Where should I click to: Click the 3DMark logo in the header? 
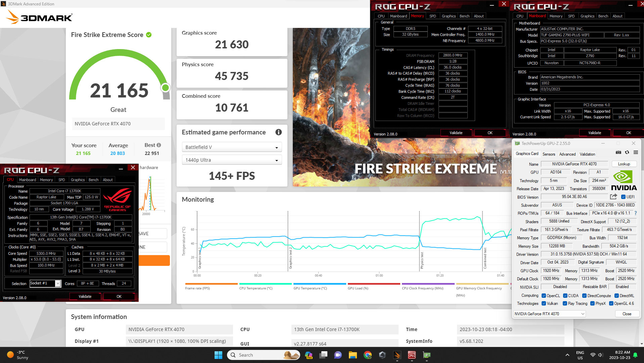[x=40, y=17]
